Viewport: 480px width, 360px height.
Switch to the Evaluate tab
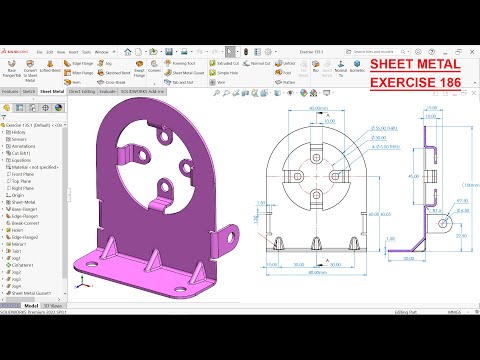[x=107, y=91]
